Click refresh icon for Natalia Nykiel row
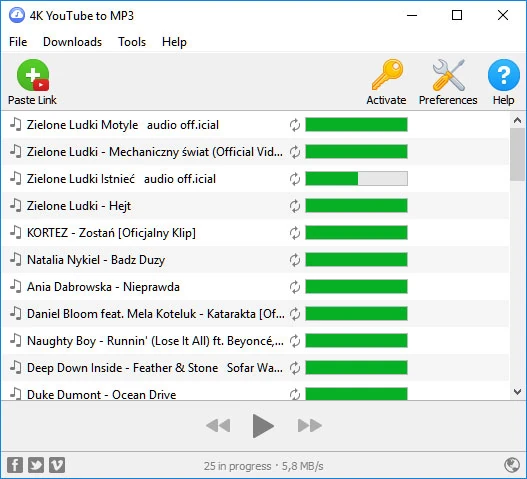 pyautogui.click(x=295, y=260)
